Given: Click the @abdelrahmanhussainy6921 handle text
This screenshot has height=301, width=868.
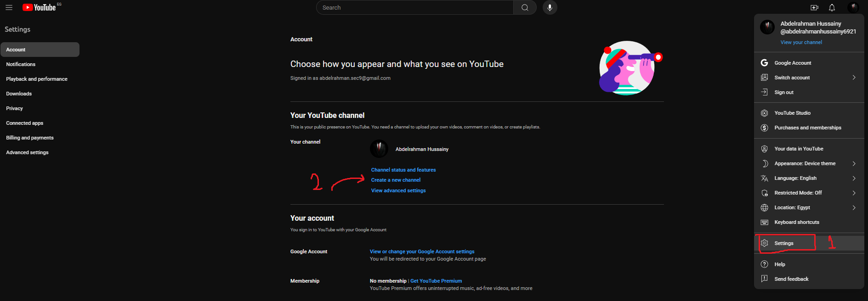Looking at the screenshot, I should coord(818,32).
